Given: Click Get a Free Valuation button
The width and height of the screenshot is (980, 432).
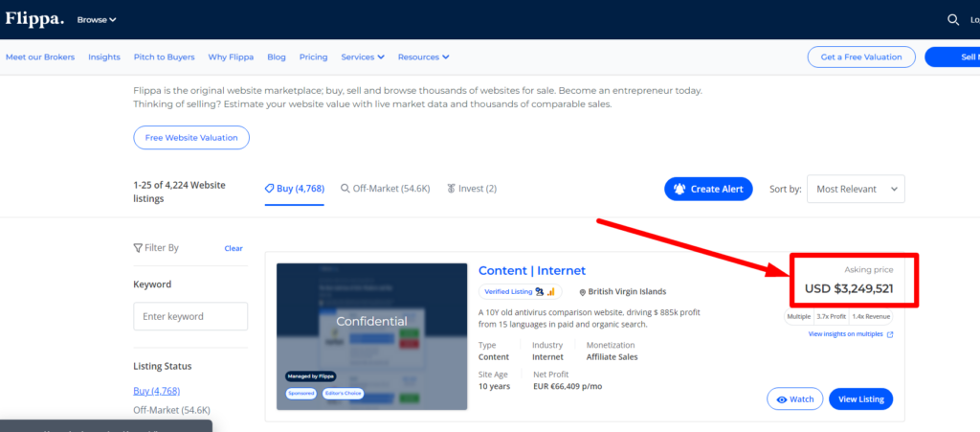Looking at the screenshot, I should pos(861,57).
